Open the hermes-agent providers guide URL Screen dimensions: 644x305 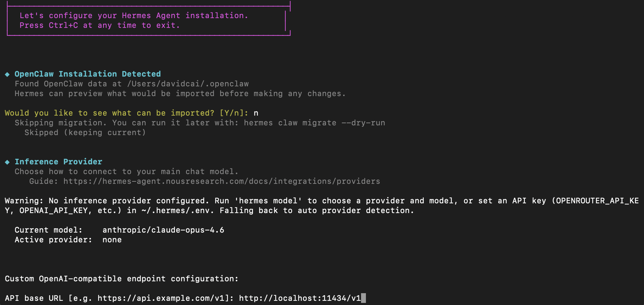pyautogui.click(x=222, y=181)
